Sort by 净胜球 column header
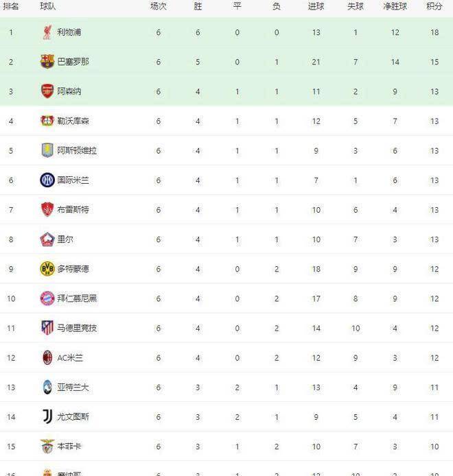The image size is (453, 476). 395,6
